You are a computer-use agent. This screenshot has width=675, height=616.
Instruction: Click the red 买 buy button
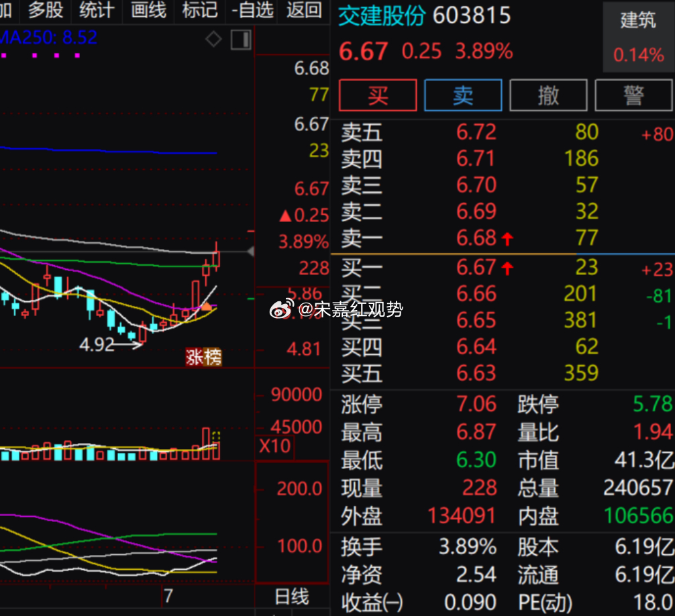coord(378,95)
